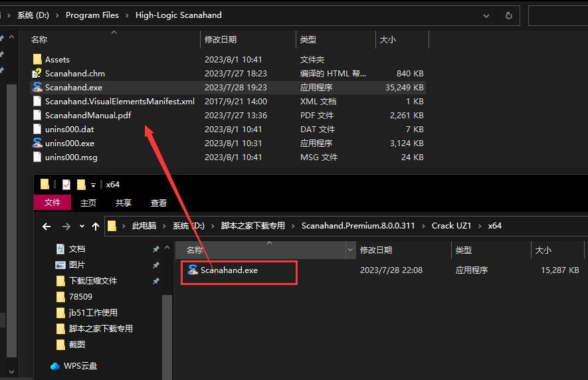
Task: Open recent locations dropdown in x64 window
Action: (x=82, y=226)
